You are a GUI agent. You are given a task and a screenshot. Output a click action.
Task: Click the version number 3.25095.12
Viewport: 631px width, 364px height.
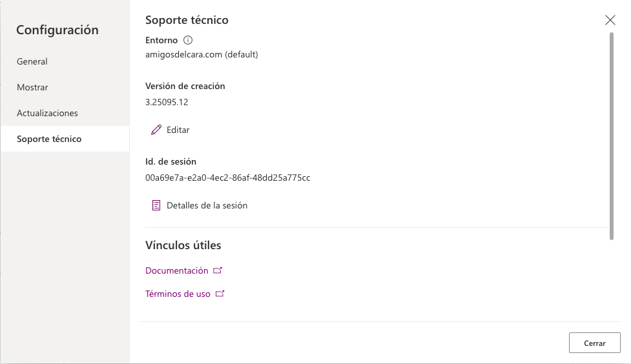(x=167, y=101)
